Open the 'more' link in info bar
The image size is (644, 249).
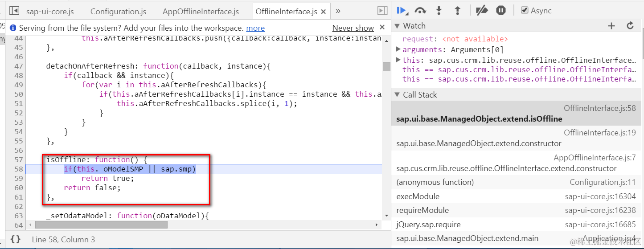255,28
